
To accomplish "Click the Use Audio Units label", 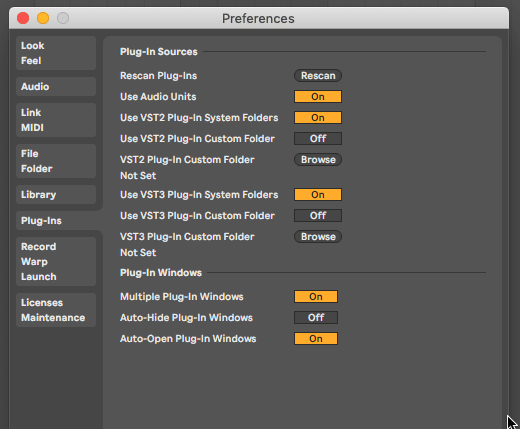I will click(158, 97).
